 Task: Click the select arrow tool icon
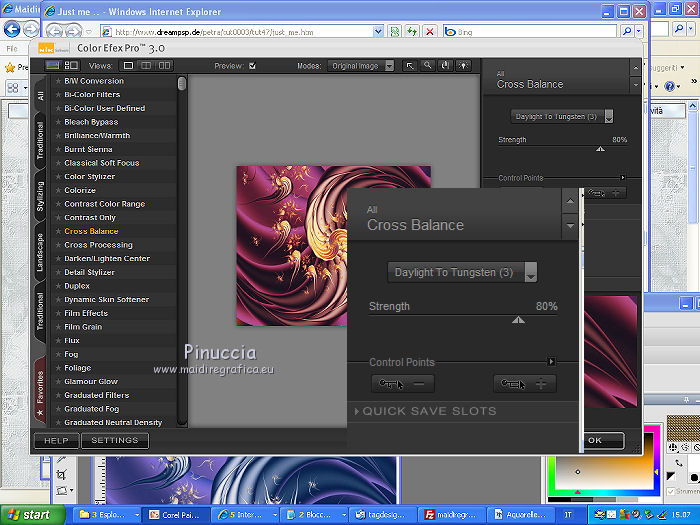(410, 66)
